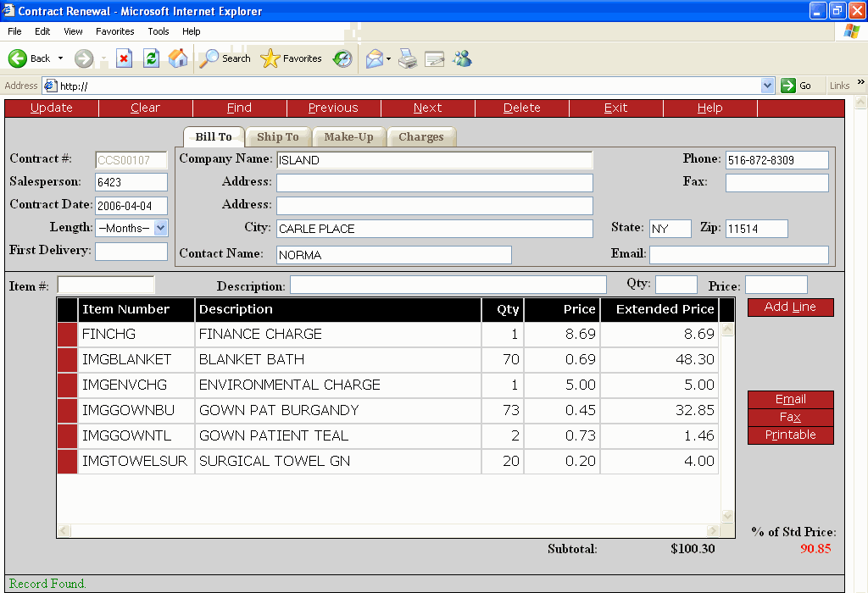The image size is (868, 593).
Task: Click the red Email button
Action: click(x=791, y=399)
